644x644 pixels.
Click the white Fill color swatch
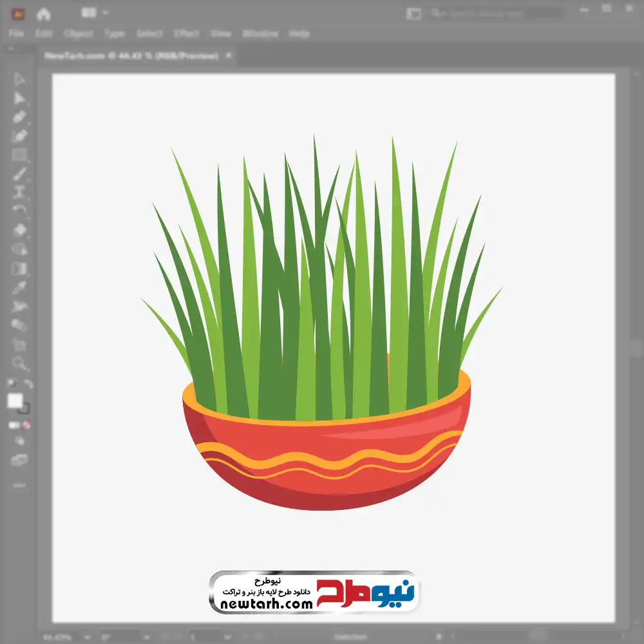coord(15,401)
